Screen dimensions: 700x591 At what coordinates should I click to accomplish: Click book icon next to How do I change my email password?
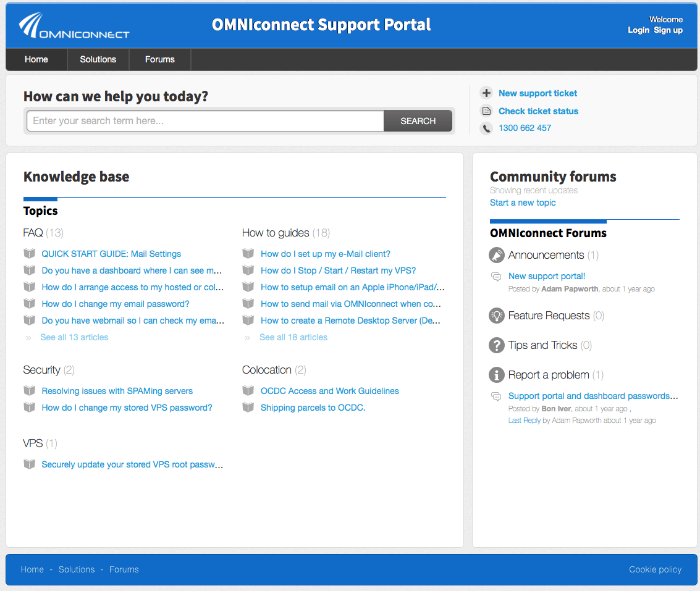(x=30, y=304)
